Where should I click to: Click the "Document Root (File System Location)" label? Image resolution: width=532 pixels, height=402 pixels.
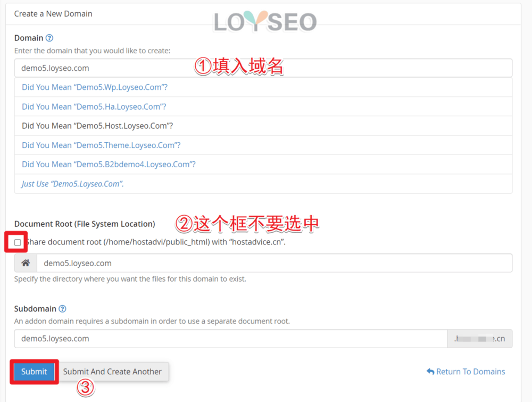tap(85, 224)
